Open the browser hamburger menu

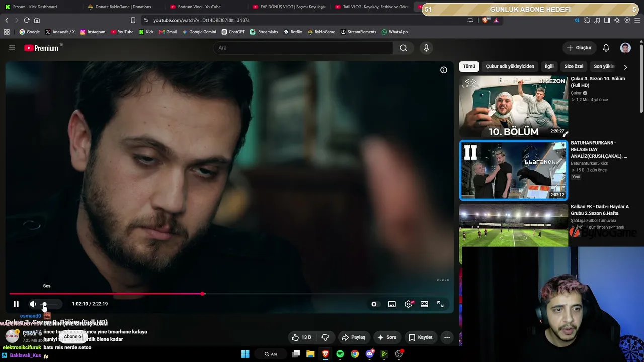coord(637,20)
